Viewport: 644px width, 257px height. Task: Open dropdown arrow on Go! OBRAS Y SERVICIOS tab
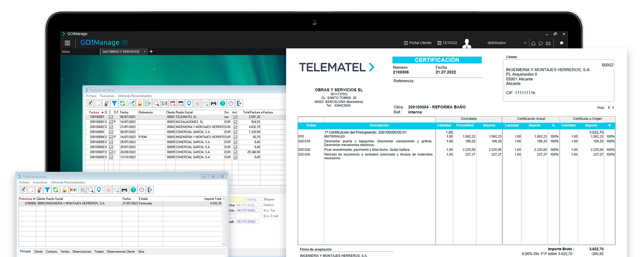pos(145,52)
